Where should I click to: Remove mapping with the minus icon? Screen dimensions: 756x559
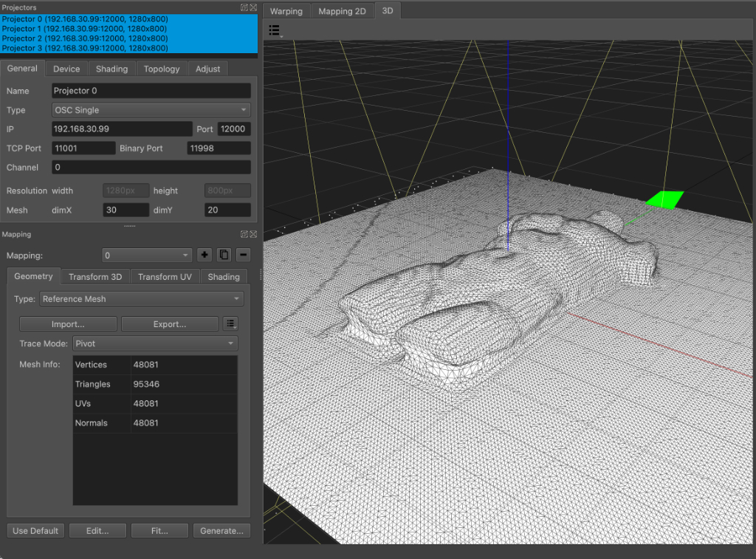coord(243,256)
